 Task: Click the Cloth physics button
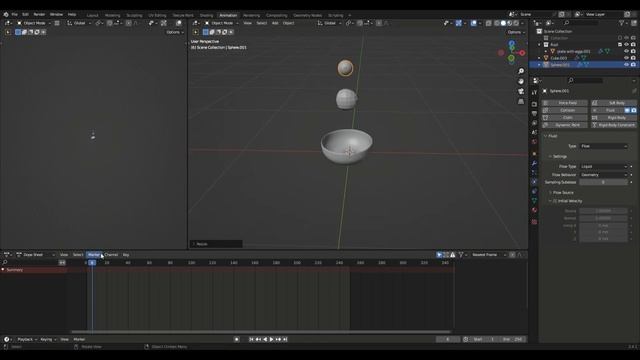[x=565, y=118]
